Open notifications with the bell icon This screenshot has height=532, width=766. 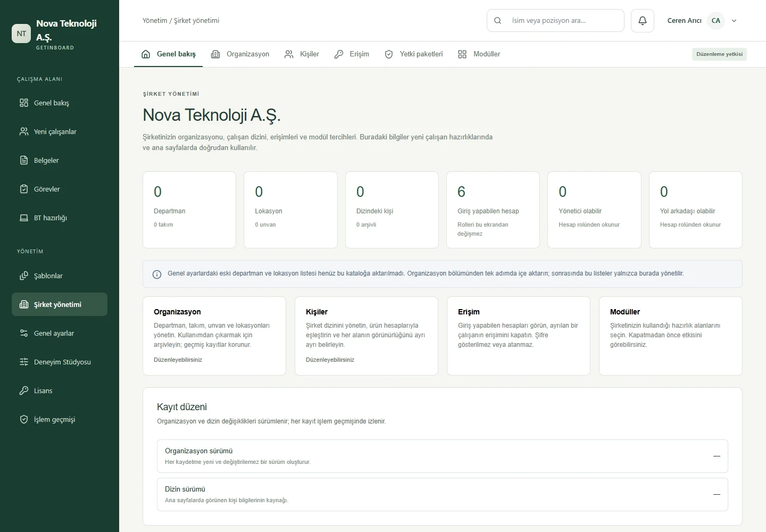click(x=643, y=21)
